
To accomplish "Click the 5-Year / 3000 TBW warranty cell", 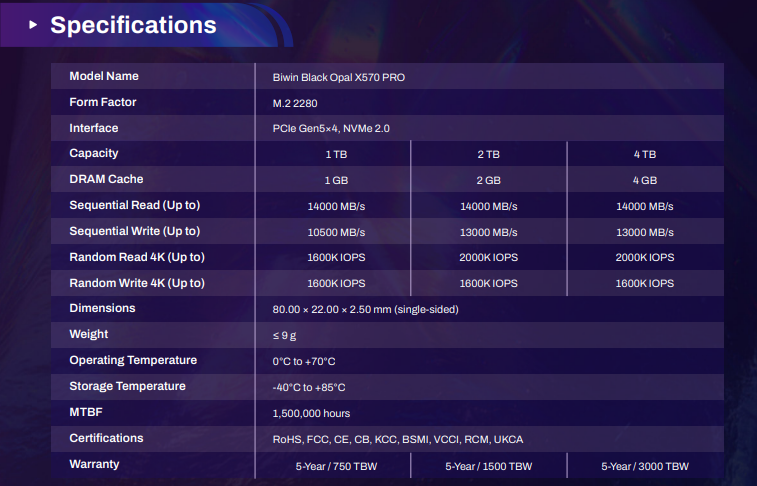I will tap(644, 466).
